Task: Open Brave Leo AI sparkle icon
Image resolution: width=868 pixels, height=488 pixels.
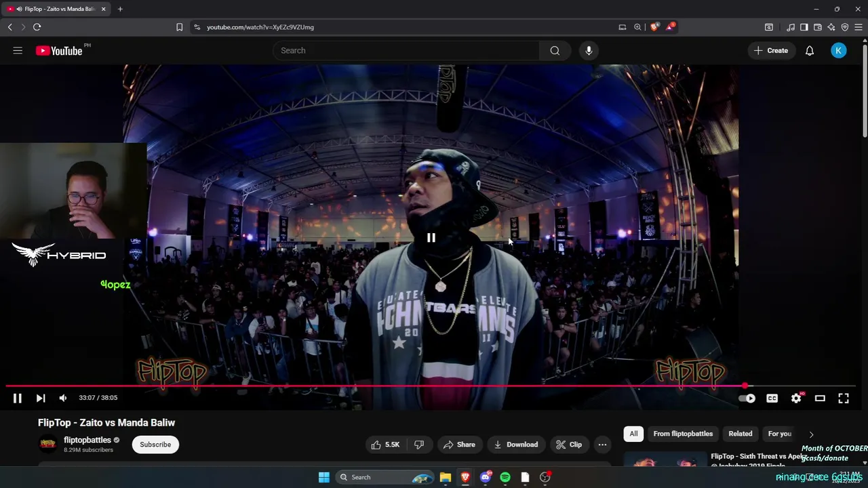Action: point(831,27)
